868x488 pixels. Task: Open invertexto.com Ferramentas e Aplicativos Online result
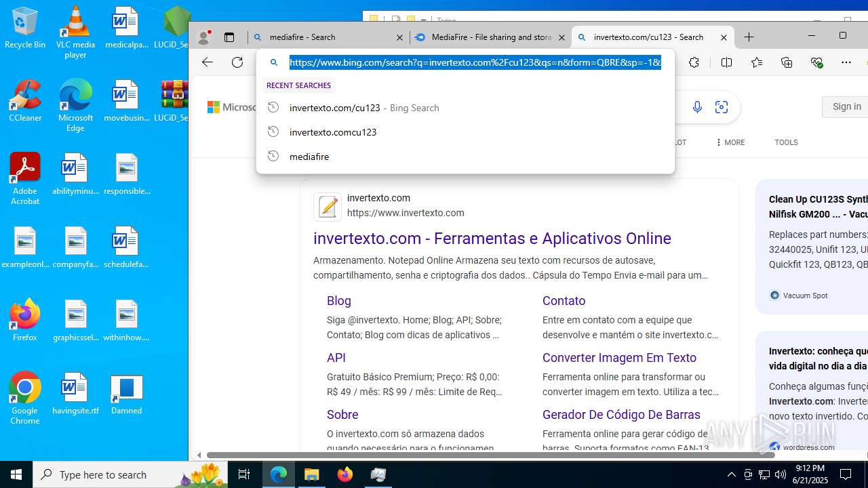click(x=492, y=239)
